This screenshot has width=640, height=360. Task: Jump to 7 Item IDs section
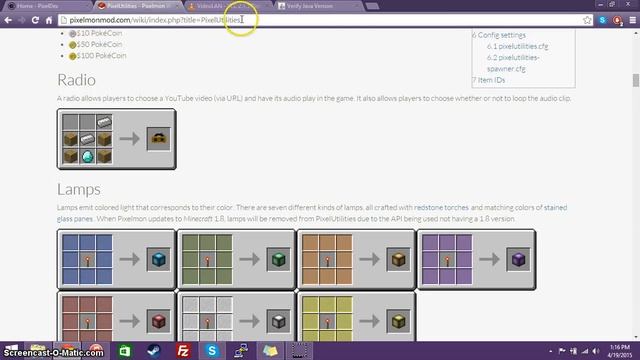click(x=488, y=80)
